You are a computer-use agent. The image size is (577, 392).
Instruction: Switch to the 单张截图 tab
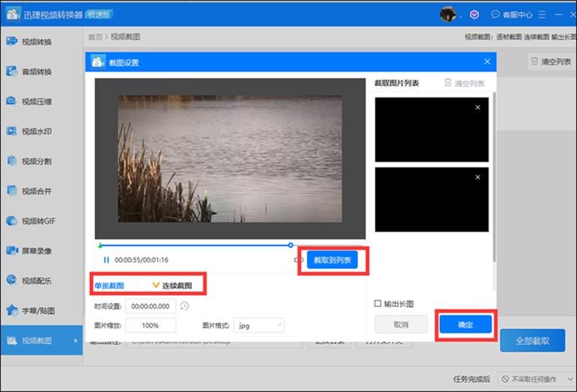pos(109,286)
